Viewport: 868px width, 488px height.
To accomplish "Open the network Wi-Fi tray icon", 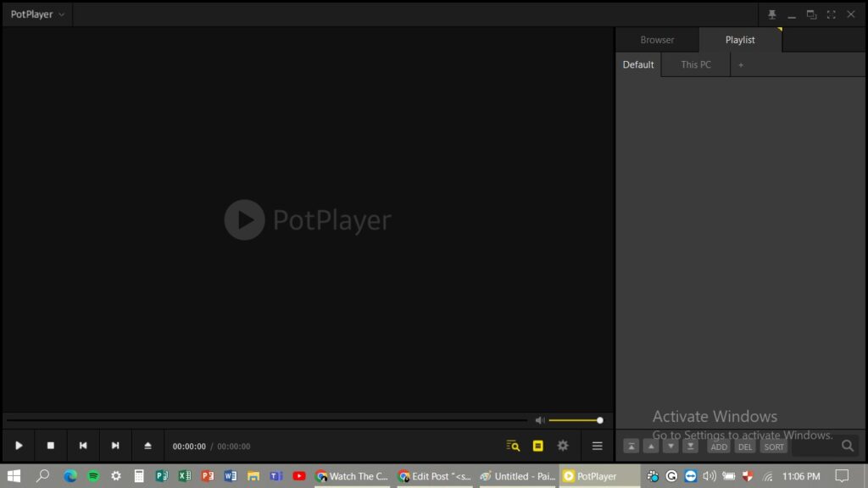I will pyautogui.click(x=767, y=476).
